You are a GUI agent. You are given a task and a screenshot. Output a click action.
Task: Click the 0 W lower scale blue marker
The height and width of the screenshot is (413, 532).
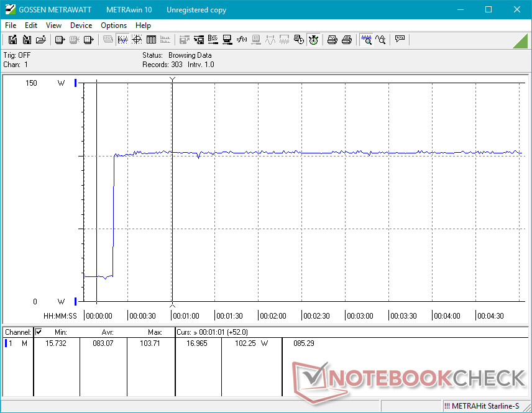76,301
